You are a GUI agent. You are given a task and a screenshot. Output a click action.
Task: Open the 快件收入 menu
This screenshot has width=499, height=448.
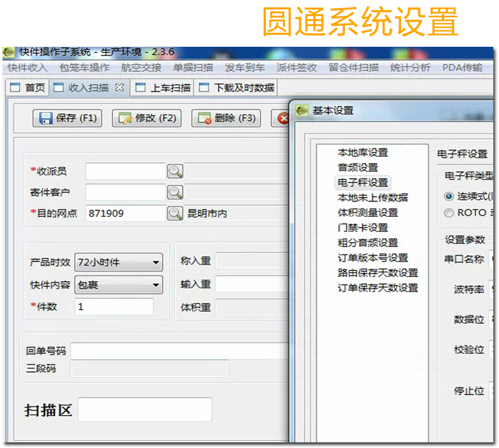tap(27, 68)
